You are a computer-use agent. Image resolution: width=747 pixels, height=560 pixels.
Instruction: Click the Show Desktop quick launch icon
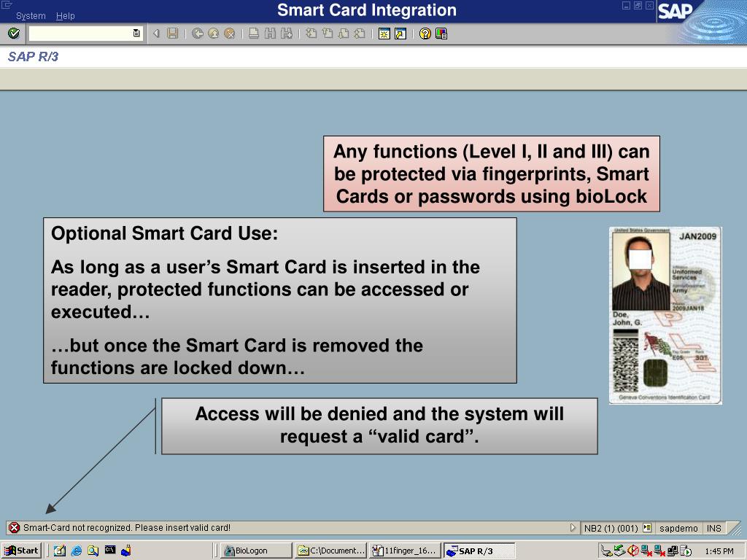tap(60, 551)
